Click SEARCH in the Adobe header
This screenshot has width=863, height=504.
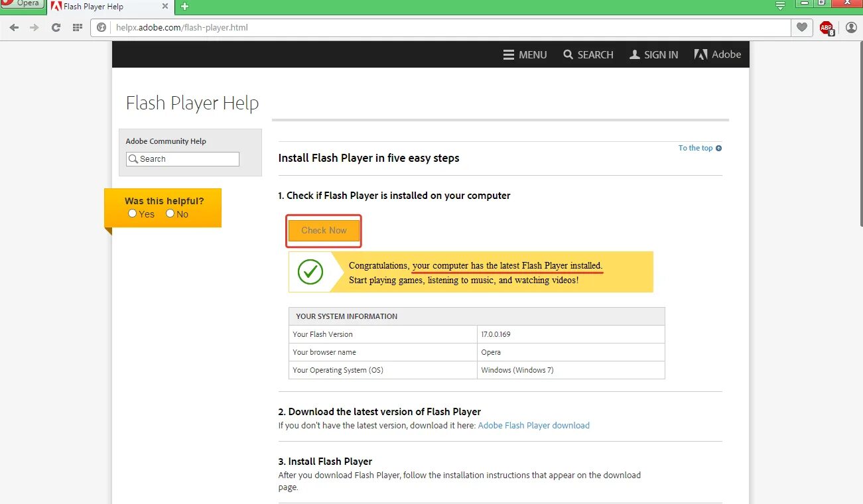point(588,55)
